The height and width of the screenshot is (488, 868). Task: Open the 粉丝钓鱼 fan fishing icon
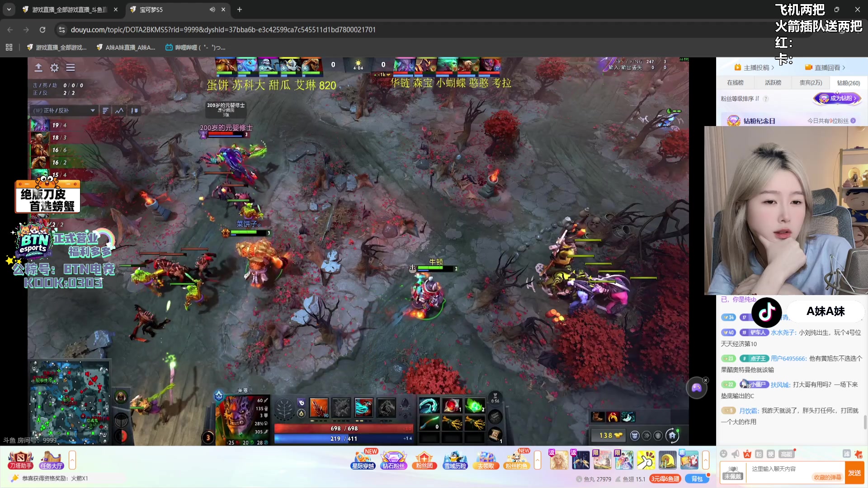click(516, 460)
